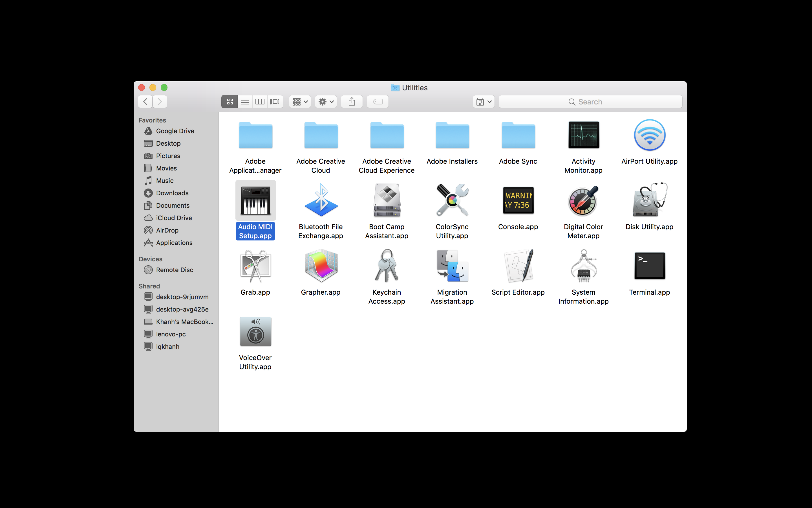Click Keychain Access.app keys icon
Viewport: 812px width, 508px height.
click(x=387, y=266)
